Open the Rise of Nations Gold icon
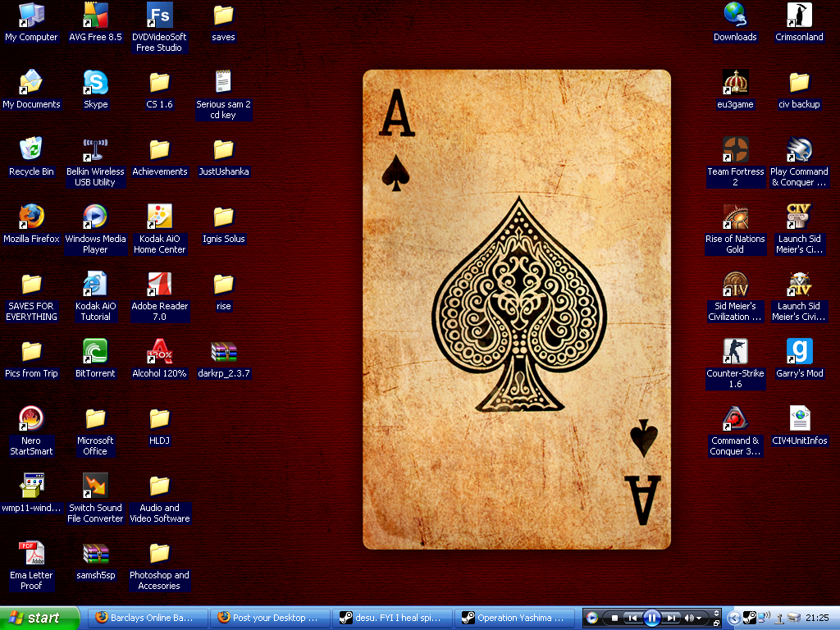 pyautogui.click(x=735, y=218)
